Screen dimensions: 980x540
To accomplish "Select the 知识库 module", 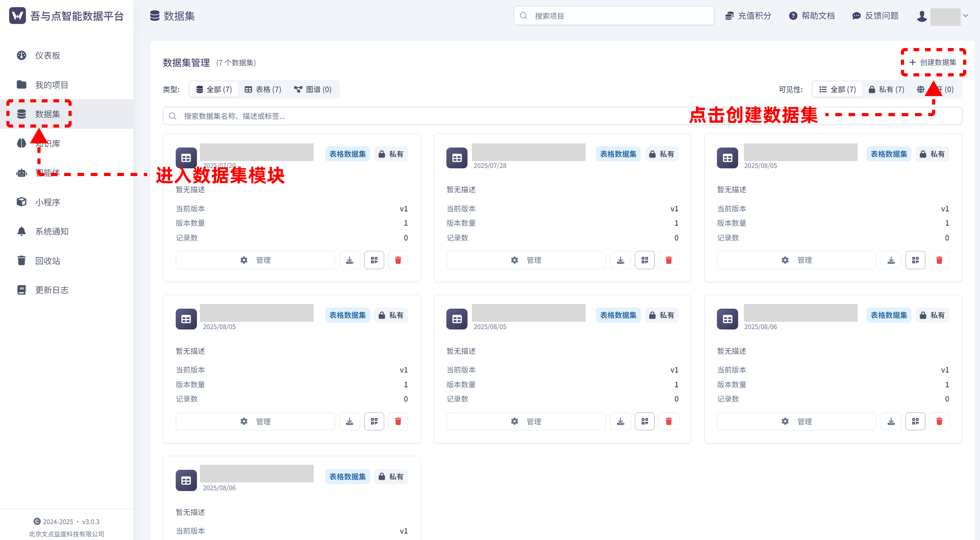I will pos(47,143).
